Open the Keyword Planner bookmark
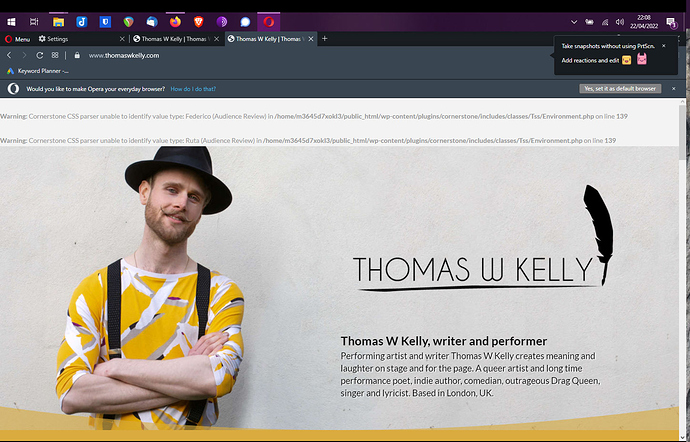The height and width of the screenshot is (442, 690). (x=38, y=71)
